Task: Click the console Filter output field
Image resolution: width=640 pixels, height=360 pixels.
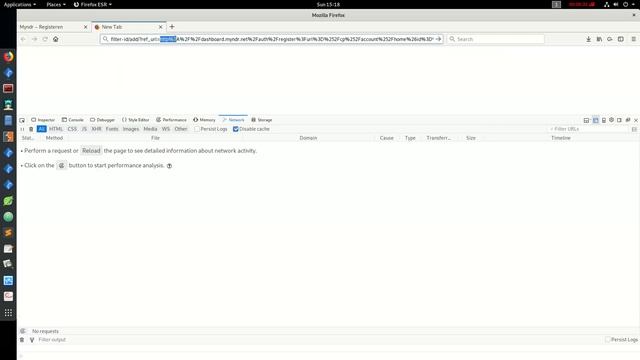Action: [x=318, y=340]
